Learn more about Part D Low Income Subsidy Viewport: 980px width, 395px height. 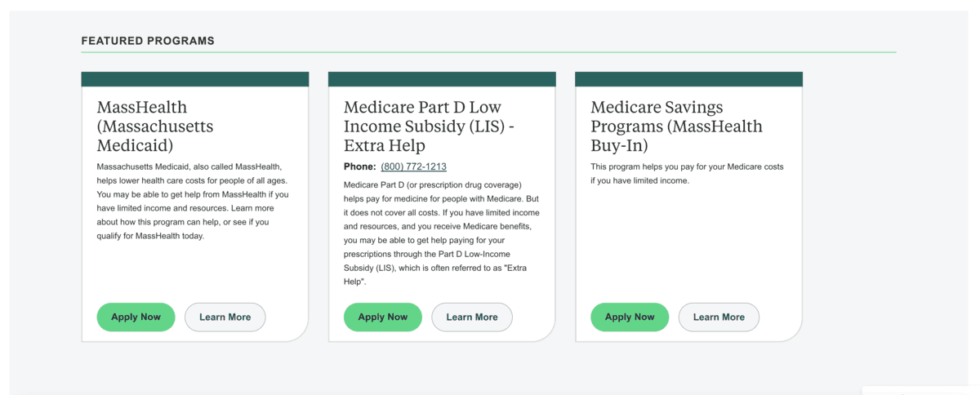[x=471, y=317]
